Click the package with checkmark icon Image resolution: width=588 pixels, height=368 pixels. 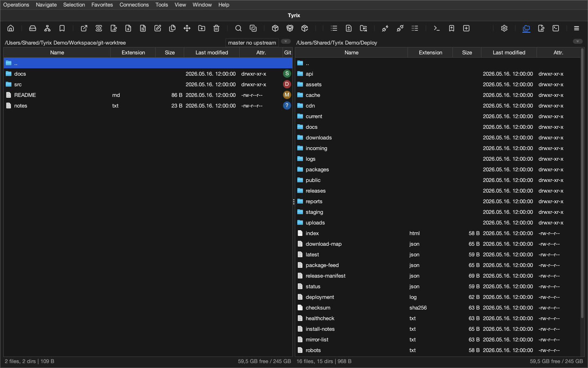coord(305,28)
